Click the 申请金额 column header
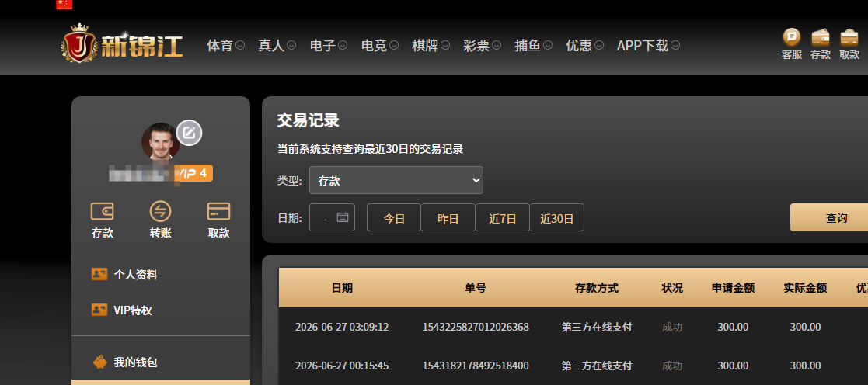The height and width of the screenshot is (385, 868). [x=733, y=288]
